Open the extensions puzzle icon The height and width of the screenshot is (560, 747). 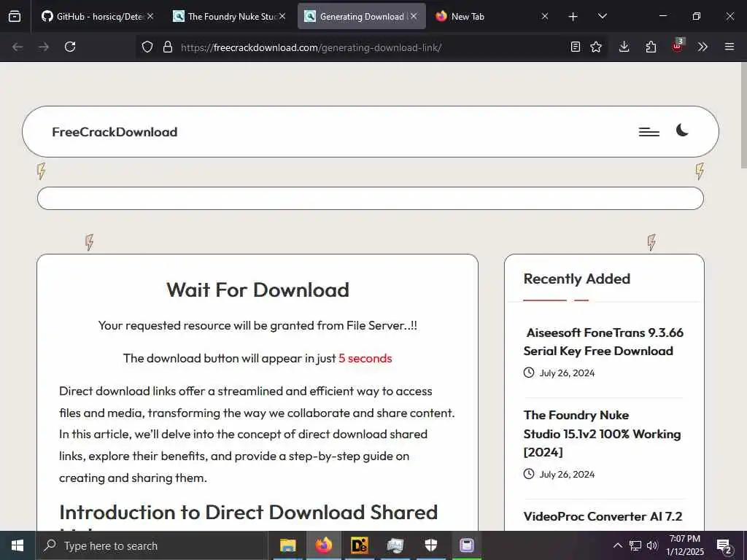pyautogui.click(x=651, y=47)
